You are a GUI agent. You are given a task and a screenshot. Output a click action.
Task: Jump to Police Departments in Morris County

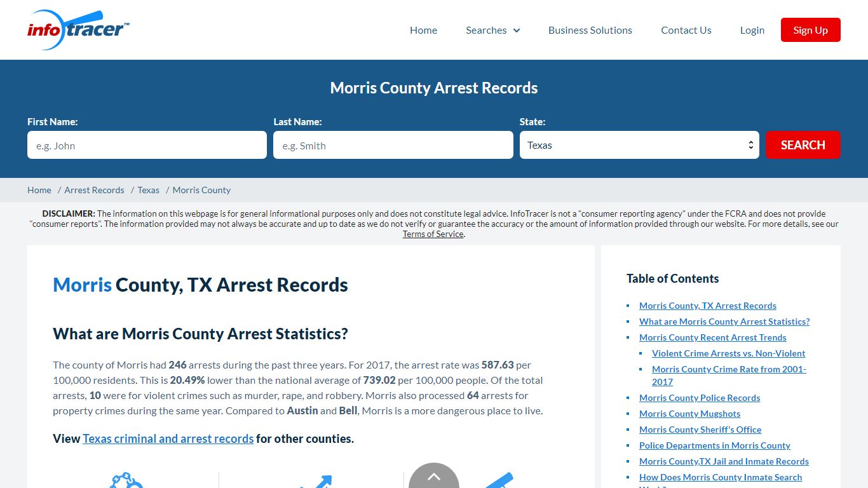[x=715, y=445]
